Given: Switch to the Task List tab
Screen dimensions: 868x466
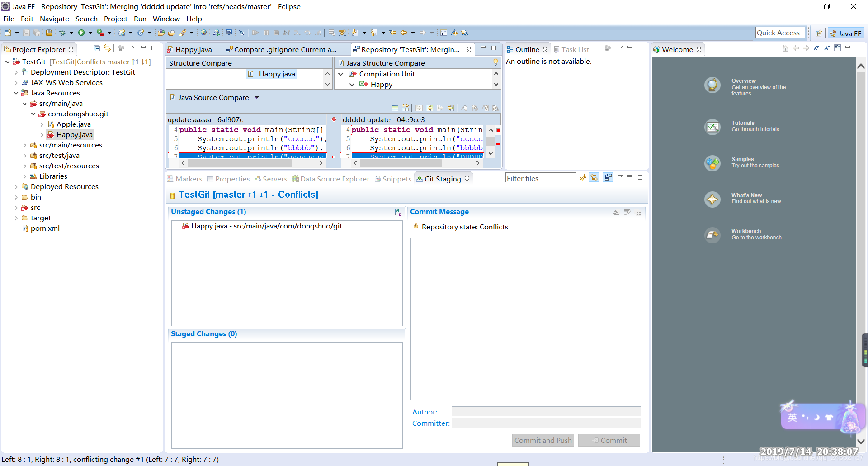Looking at the screenshot, I should 571,49.
